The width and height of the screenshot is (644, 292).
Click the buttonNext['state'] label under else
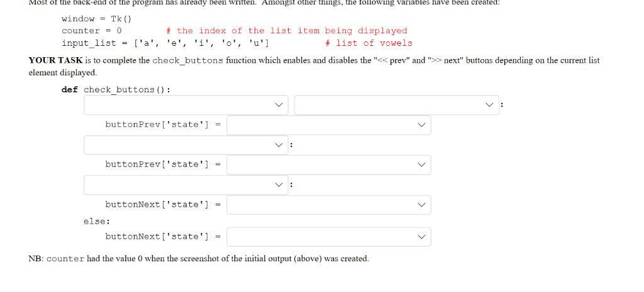click(157, 236)
